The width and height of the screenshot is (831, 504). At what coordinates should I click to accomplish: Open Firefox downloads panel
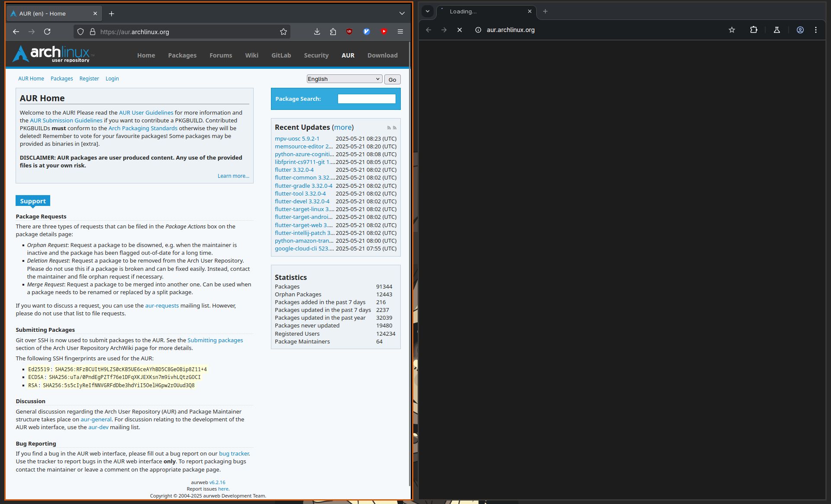(x=317, y=32)
